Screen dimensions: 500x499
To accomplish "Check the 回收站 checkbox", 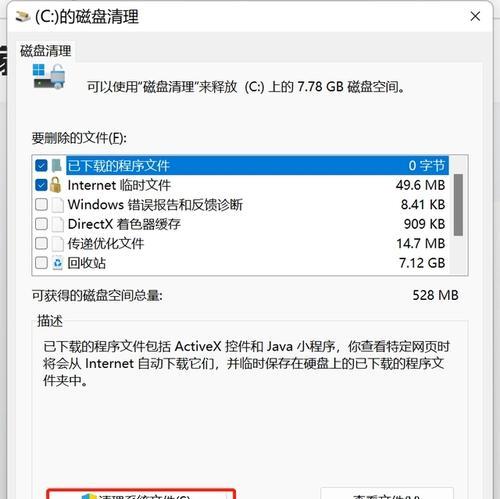I will (x=41, y=263).
